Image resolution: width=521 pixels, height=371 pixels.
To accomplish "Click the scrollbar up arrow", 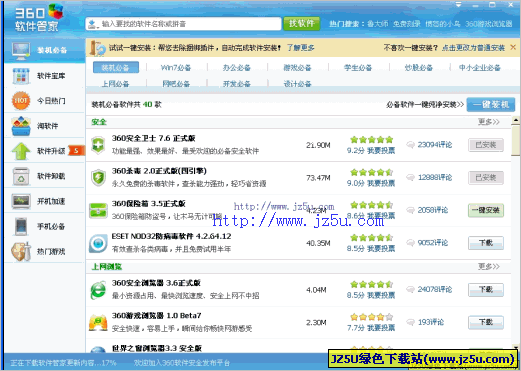I will coord(516,120).
